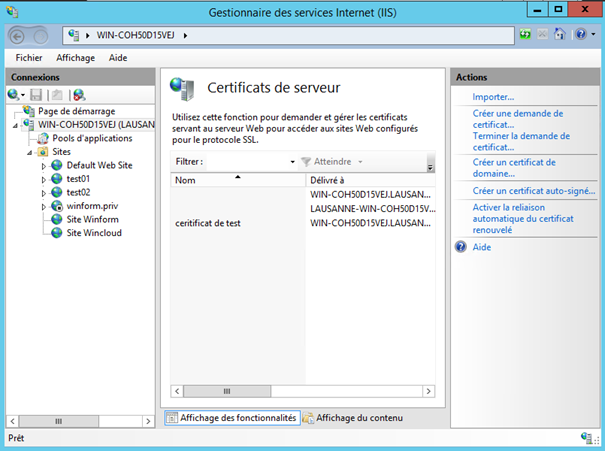Open the Affichage menu
Screen dimensions: 605x451
coord(75,59)
